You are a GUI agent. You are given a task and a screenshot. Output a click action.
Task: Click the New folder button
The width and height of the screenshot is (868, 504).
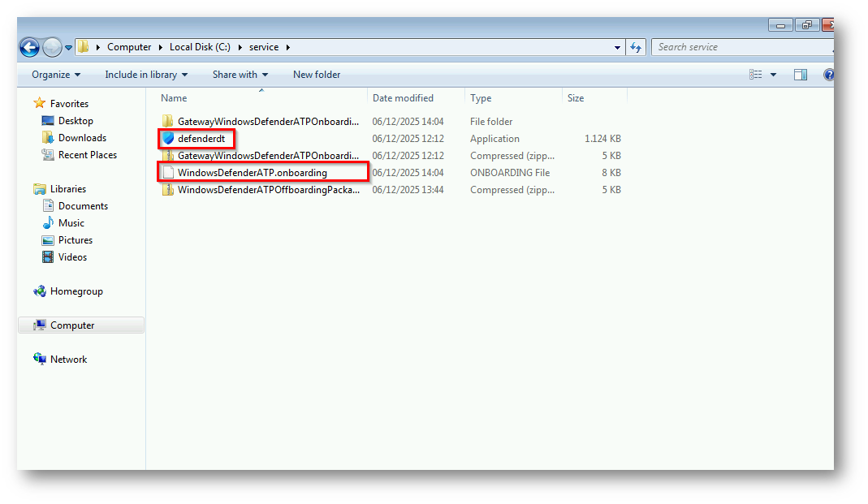(x=317, y=75)
